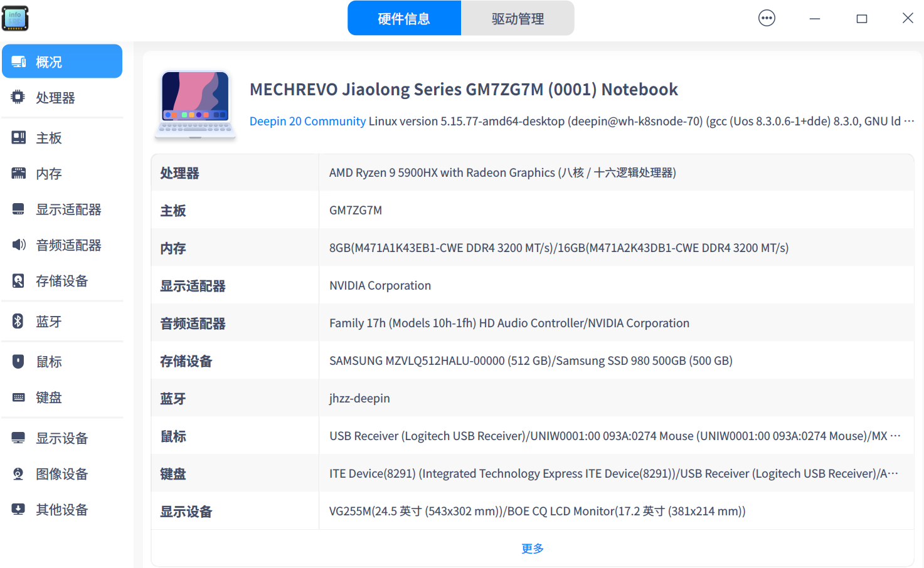This screenshot has width=924, height=568.
Task: Click the laptop illustration thumbnail
Action: (x=196, y=105)
